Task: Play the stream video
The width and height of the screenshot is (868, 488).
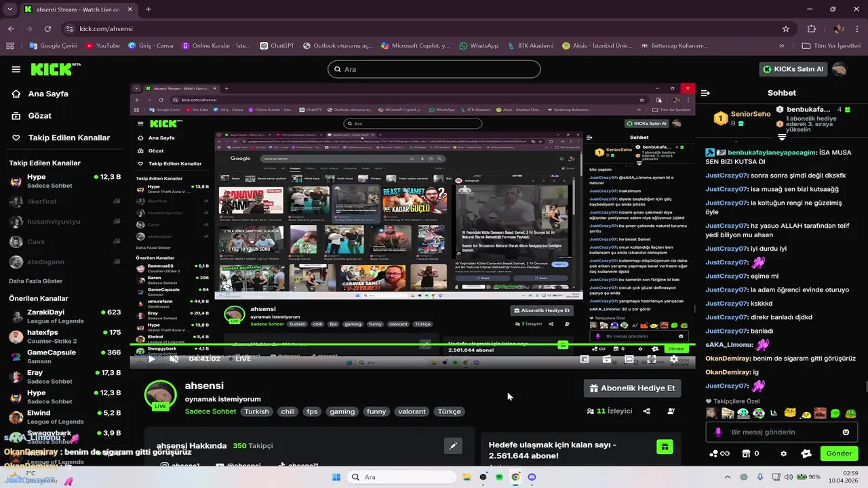Action: 151,359
